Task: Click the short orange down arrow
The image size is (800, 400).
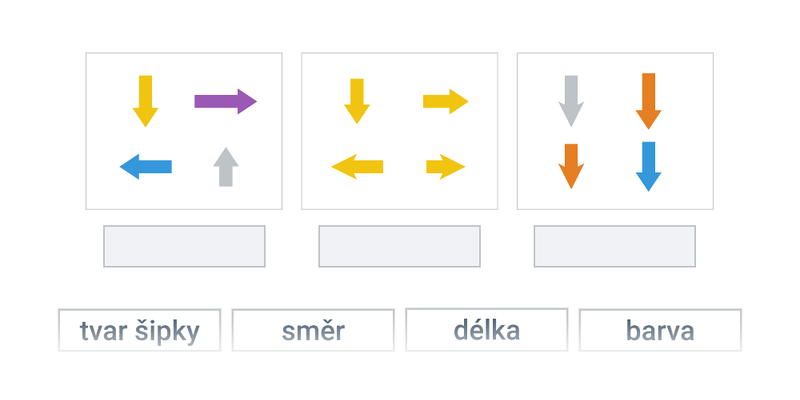Action: click(571, 166)
